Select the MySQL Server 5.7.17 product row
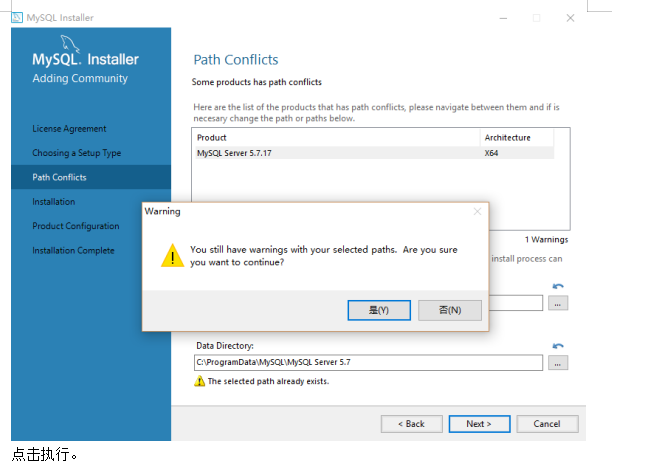Screen dimensions: 661x465 click(375, 153)
